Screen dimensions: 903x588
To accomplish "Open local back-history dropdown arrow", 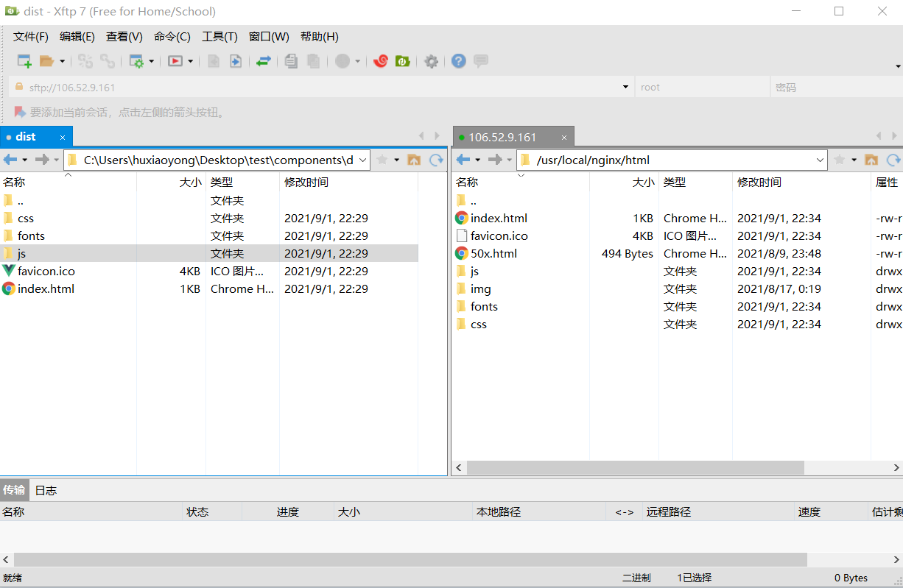I will click(25, 160).
